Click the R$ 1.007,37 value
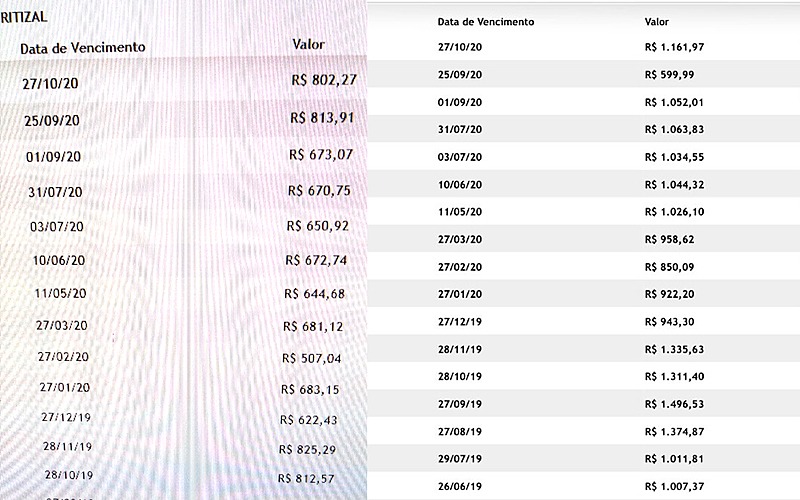This screenshot has height=500, width=800. 674,486
